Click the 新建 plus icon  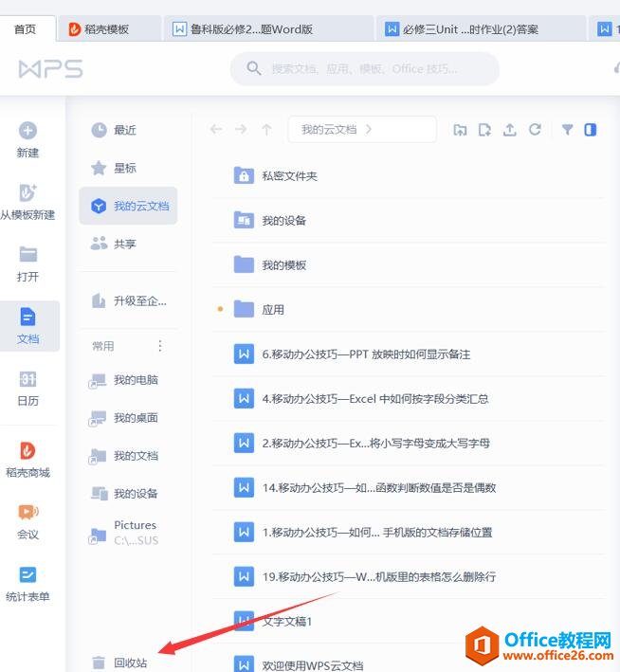(x=27, y=131)
